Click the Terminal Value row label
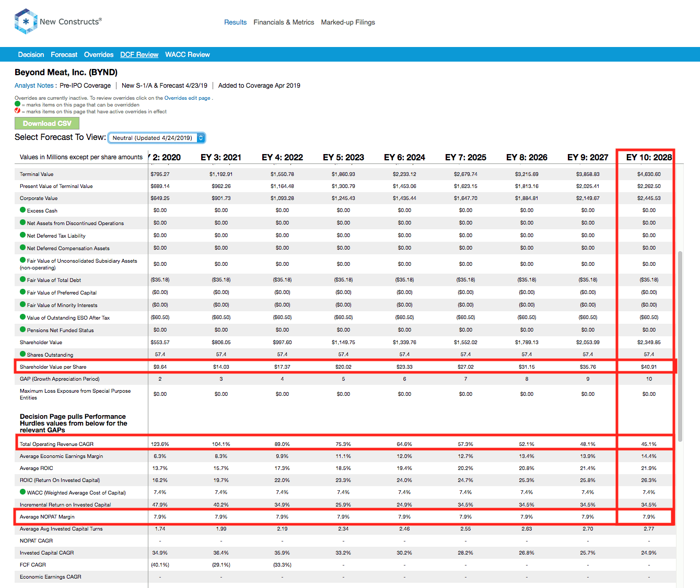 click(x=37, y=174)
